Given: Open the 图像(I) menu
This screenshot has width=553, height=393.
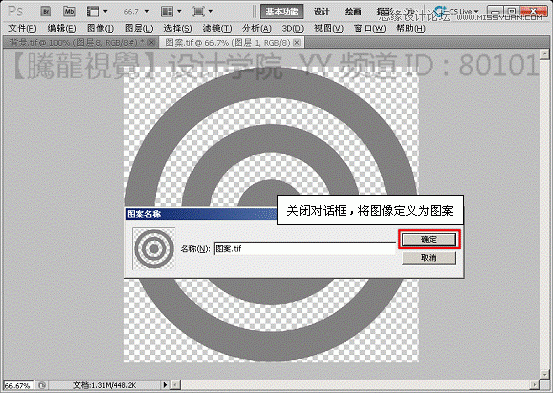Looking at the screenshot, I should tap(100, 28).
